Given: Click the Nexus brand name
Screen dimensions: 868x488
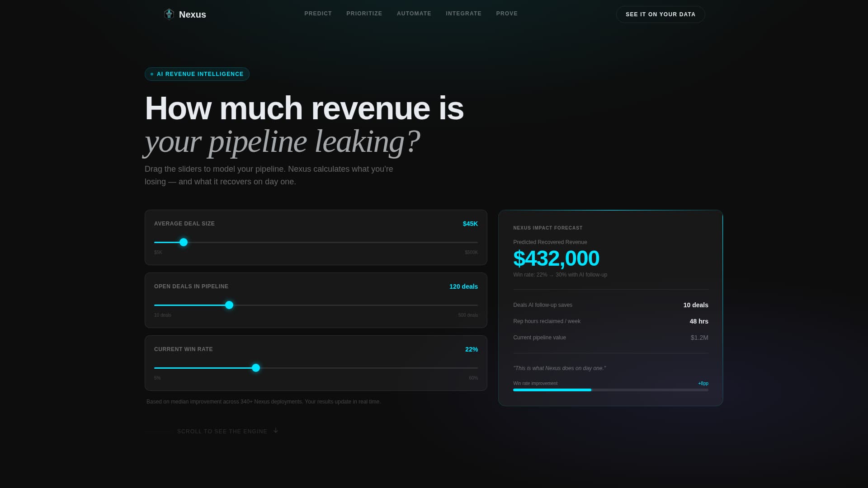Looking at the screenshot, I should point(193,14).
